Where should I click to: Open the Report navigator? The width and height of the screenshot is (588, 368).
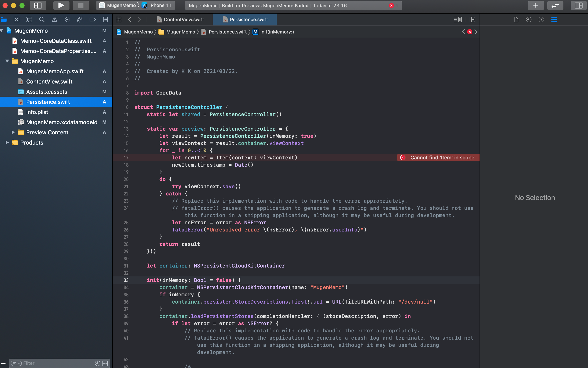tap(105, 20)
